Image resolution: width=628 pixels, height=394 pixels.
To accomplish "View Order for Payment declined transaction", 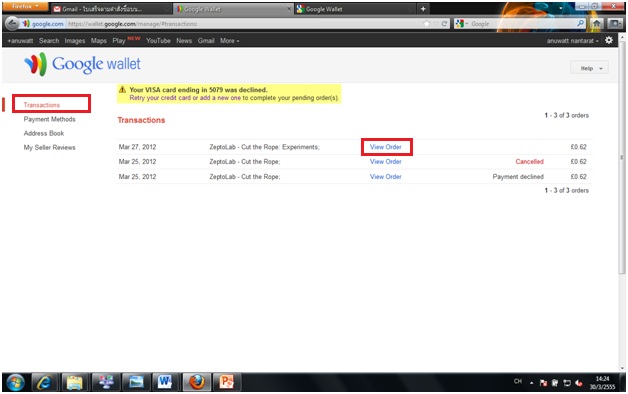I will click(386, 177).
